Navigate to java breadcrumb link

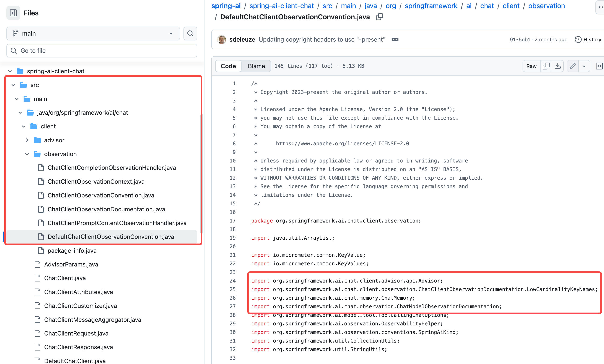pyautogui.click(x=371, y=6)
